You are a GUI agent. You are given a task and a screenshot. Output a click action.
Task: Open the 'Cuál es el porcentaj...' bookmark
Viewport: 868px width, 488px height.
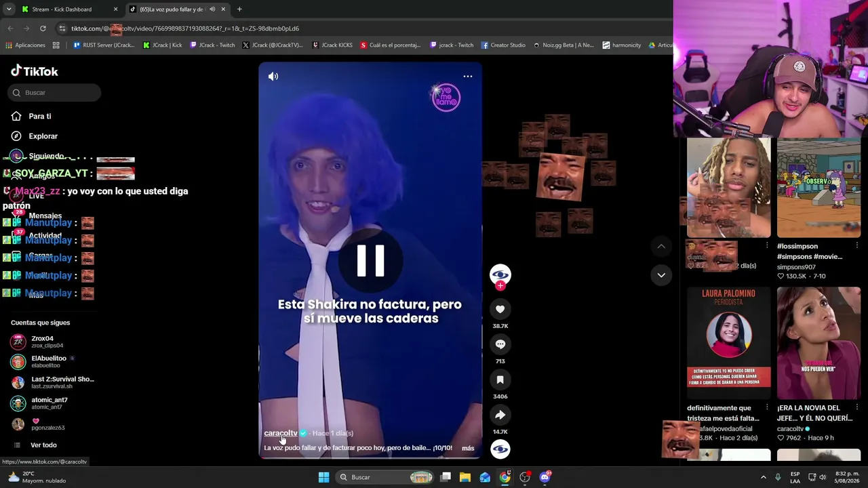tap(391, 45)
